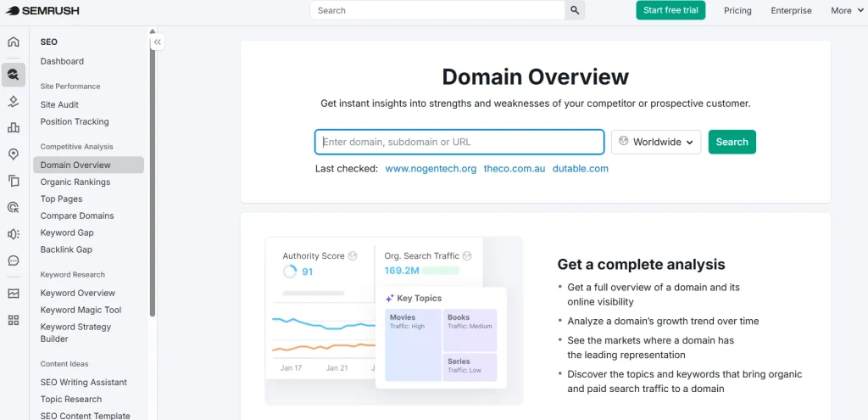Click the globe icon beside Org. Search Traffic
Image resolution: width=868 pixels, height=420 pixels.
[467, 256]
